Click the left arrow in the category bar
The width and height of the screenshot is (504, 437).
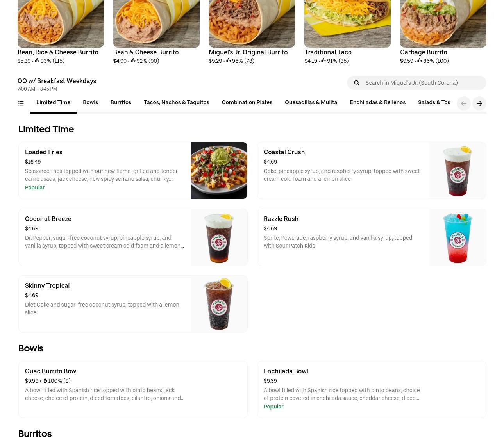point(464,103)
